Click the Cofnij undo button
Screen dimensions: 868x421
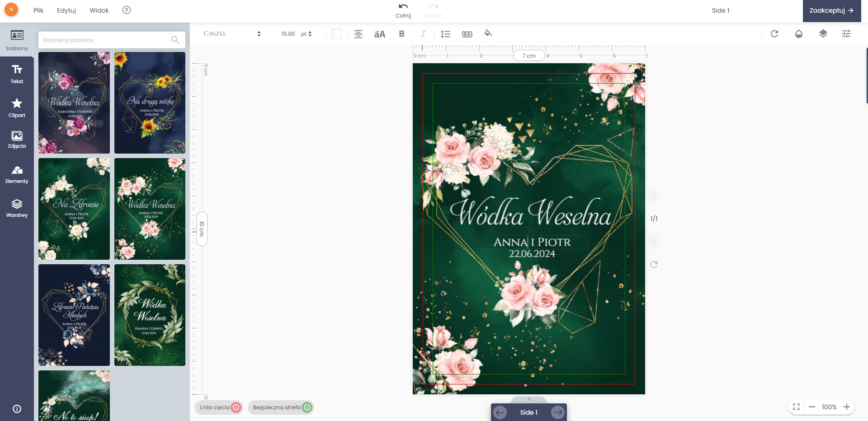point(403,10)
